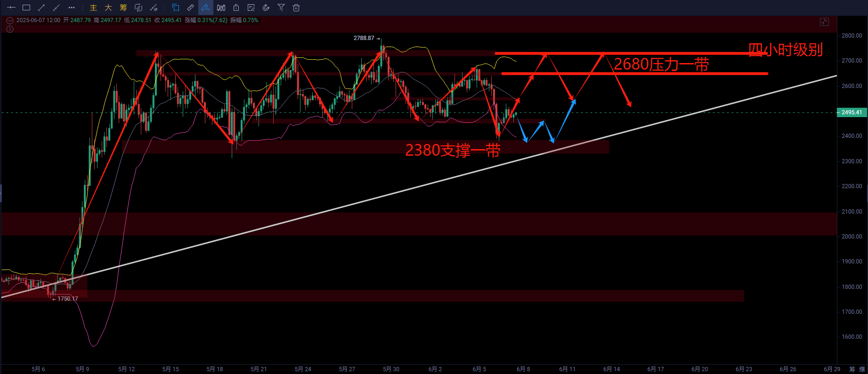Click the 6月 29 date axis label
Image resolution: width=868 pixels, height=374 pixels.
pyautogui.click(x=832, y=369)
